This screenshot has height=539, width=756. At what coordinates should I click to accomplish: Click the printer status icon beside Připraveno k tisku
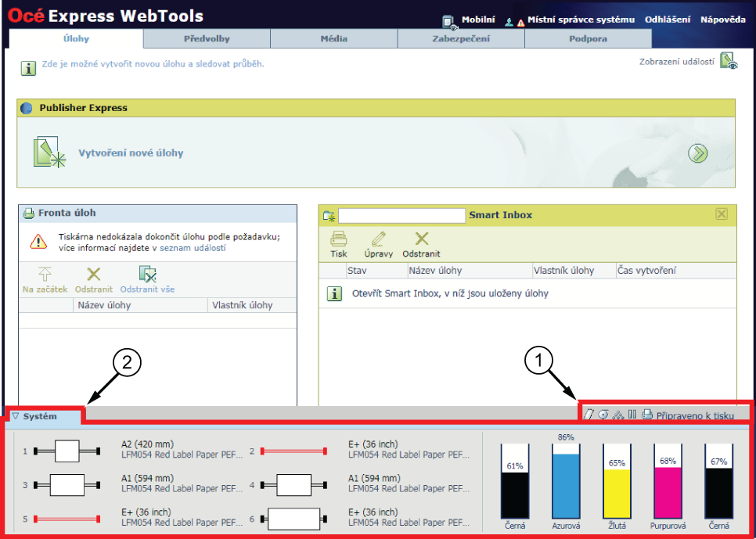pos(647,415)
